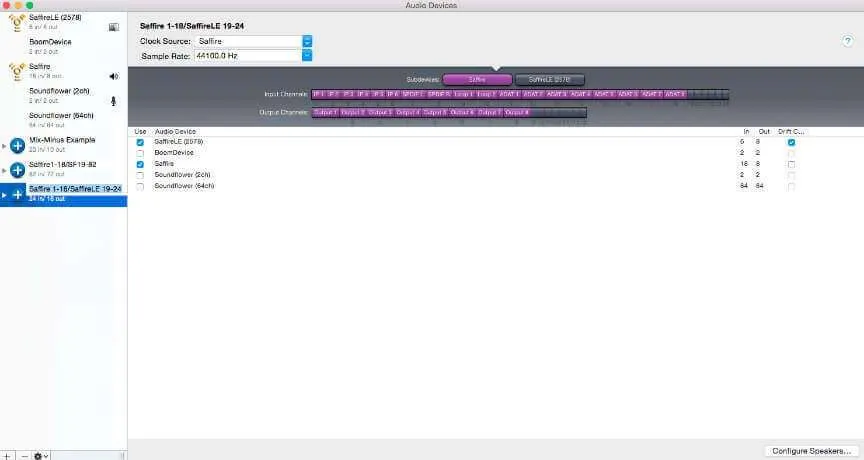The image size is (864, 460).
Task: Select the Output 1 channel block
Action: click(x=325, y=112)
